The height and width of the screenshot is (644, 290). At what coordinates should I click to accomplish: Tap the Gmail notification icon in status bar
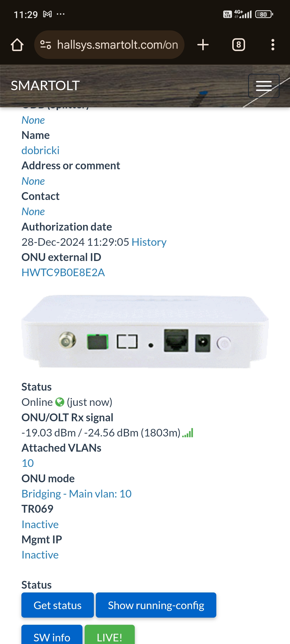point(47,14)
